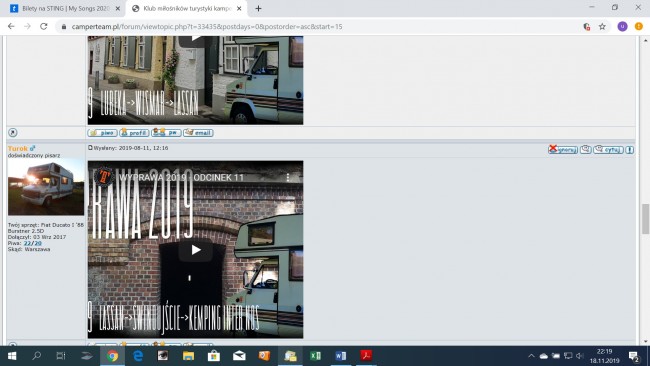Open Word from the taskbar
This screenshot has height=366, width=650.
click(341, 356)
